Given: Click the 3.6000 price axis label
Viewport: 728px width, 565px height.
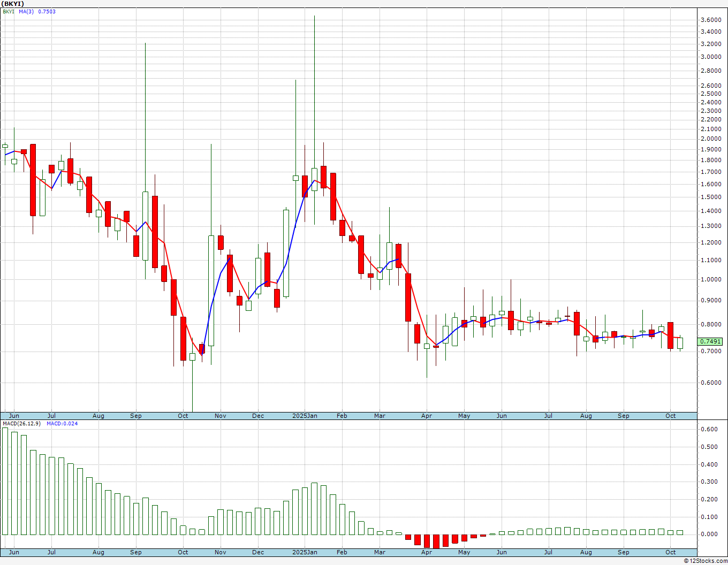Looking at the screenshot, I should coord(710,20).
